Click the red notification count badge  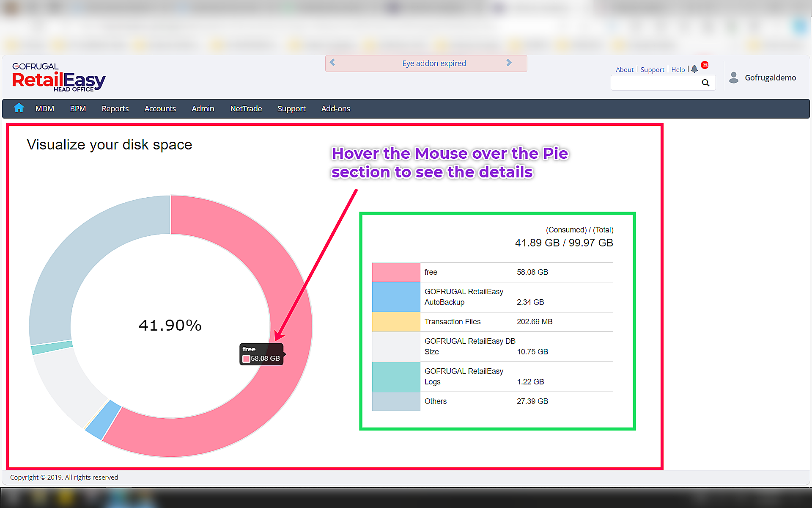click(x=705, y=65)
